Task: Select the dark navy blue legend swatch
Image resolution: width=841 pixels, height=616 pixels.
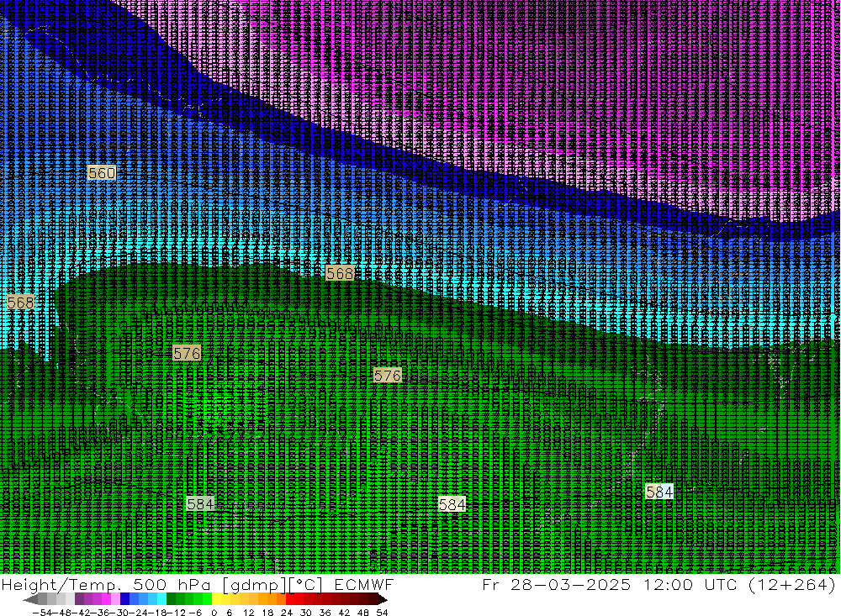Action: (x=124, y=599)
